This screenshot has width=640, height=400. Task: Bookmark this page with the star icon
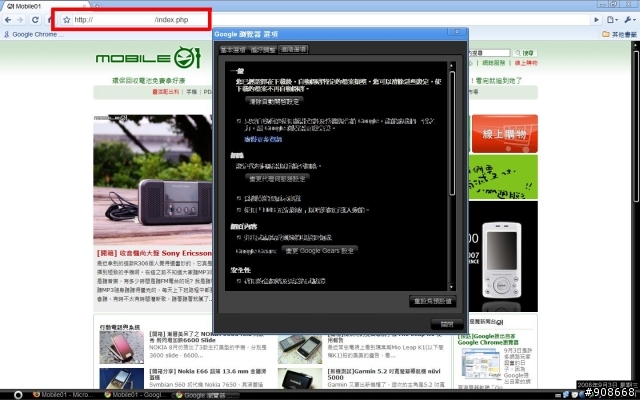click(67, 20)
